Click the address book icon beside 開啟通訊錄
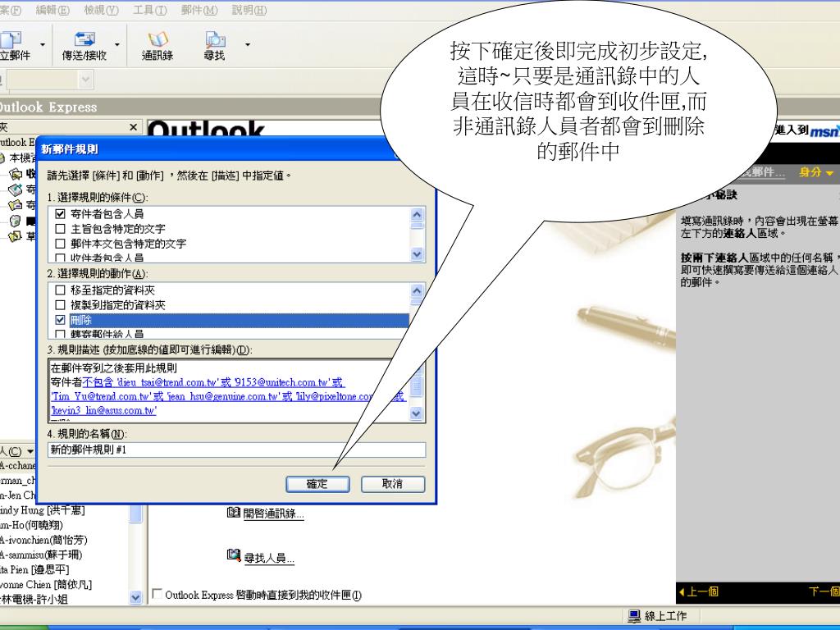 (x=234, y=512)
